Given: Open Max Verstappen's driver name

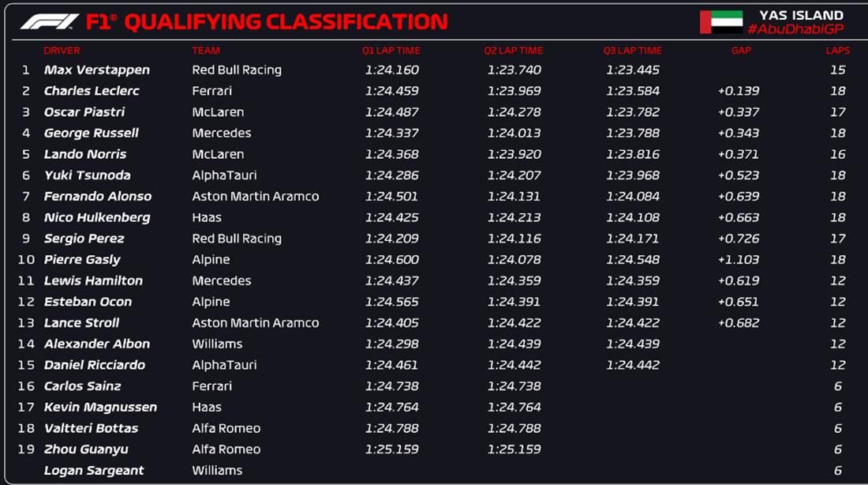Looking at the screenshot, I should (x=97, y=70).
